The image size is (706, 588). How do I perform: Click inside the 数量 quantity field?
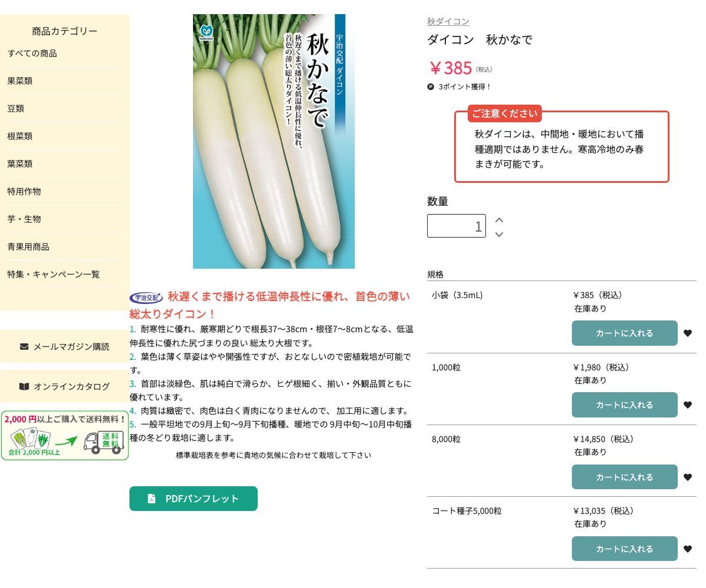pyautogui.click(x=457, y=225)
